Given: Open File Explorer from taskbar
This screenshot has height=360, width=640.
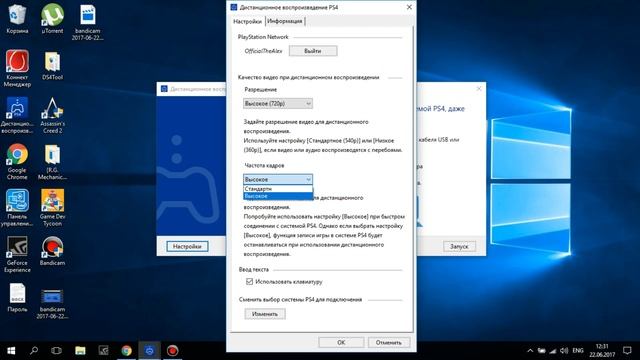Looking at the screenshot, I should click(80, 350).
